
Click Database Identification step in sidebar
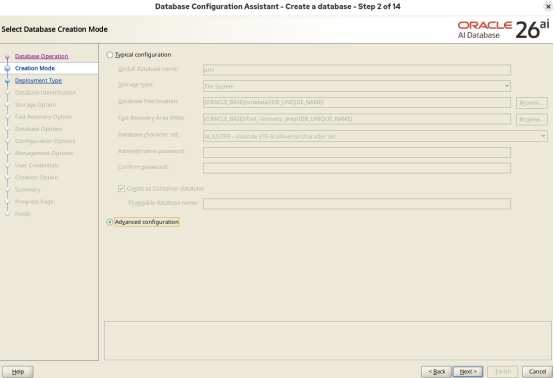(x=45, y=93)
